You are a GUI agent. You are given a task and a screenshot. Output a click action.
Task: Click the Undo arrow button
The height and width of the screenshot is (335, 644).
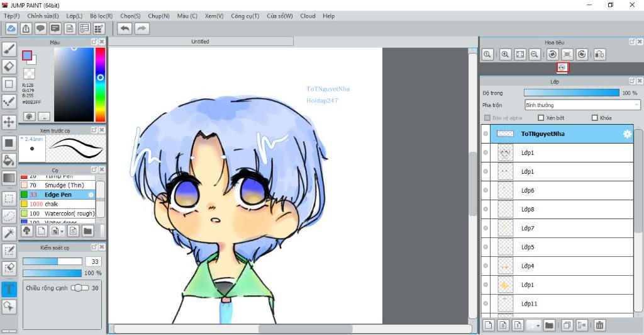click(125, 28)
